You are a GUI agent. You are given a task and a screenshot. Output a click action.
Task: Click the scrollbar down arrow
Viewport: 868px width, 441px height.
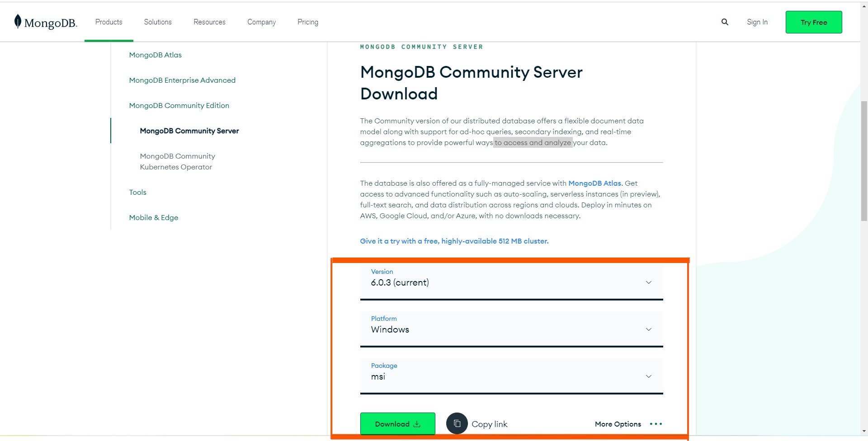[x=864, y=431]
